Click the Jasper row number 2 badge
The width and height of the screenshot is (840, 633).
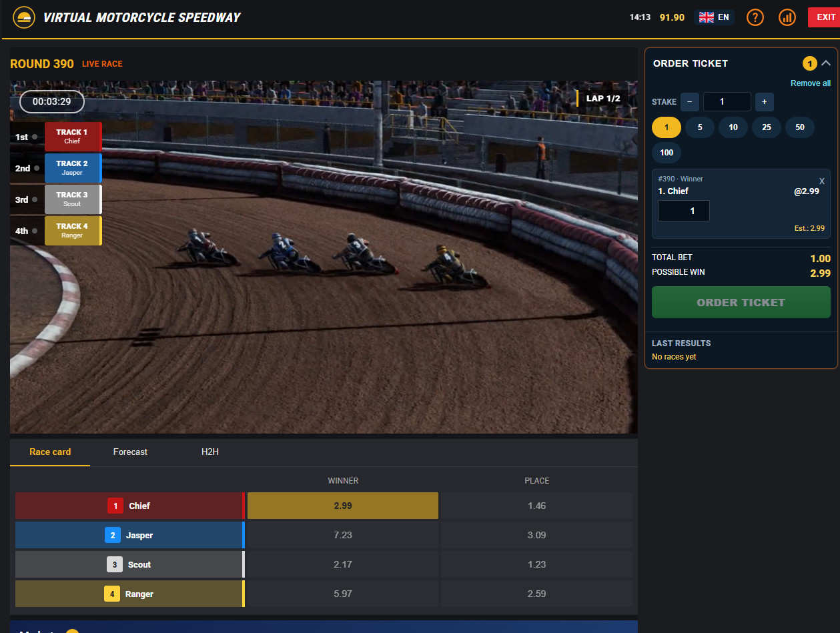(113, 535)
